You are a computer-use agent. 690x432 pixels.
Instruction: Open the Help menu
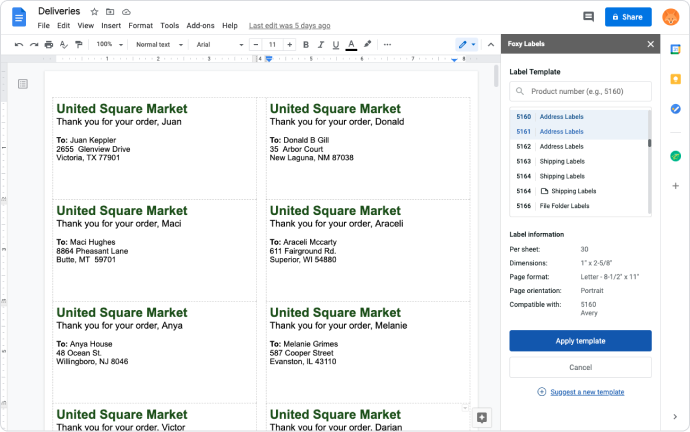point(230,26)
